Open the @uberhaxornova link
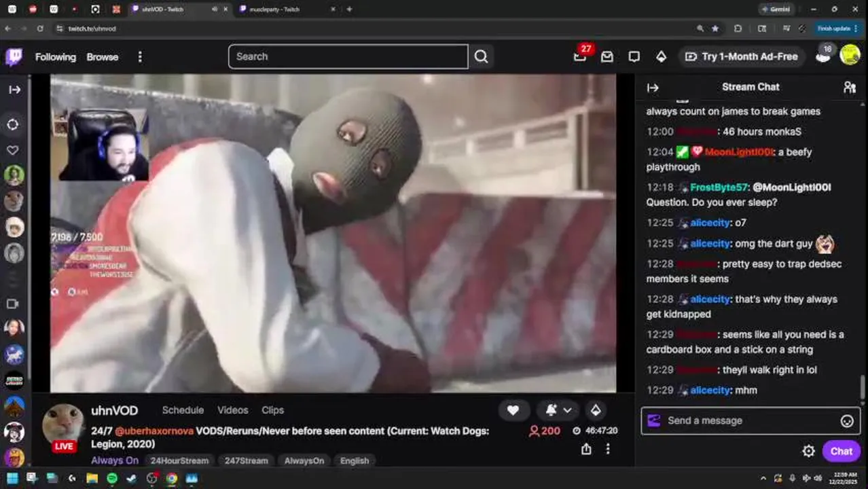 [154, 431]
